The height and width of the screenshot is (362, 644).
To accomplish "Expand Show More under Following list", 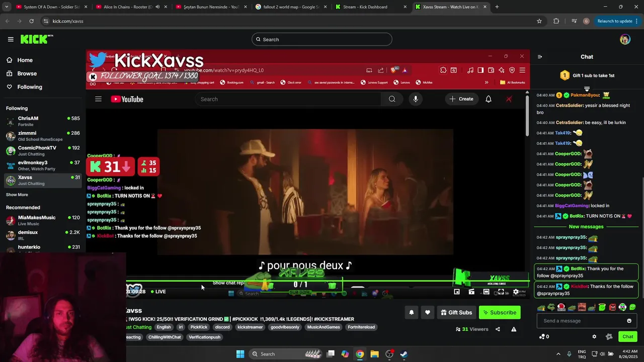I will (x=17, y=195).
